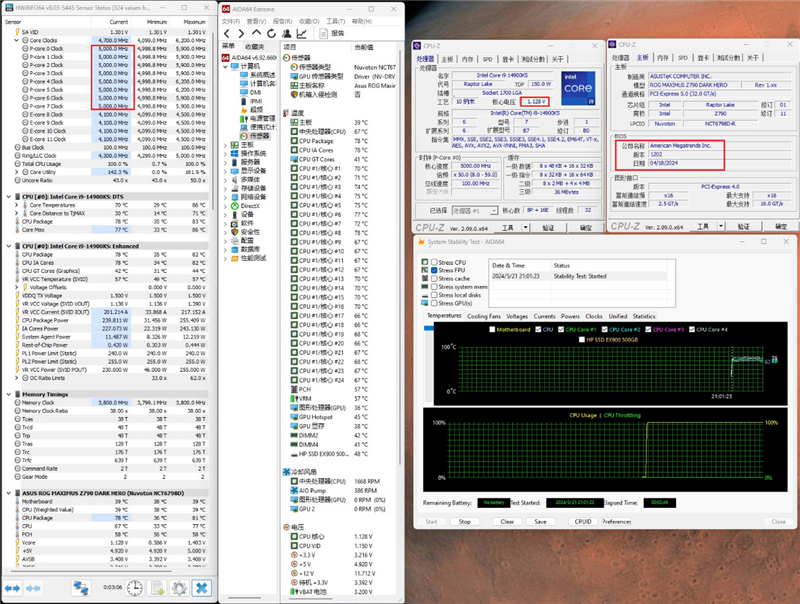Open HWiNFO settings gear icon
This screenshot has width=800, height=604.
[x=178, y=589]
